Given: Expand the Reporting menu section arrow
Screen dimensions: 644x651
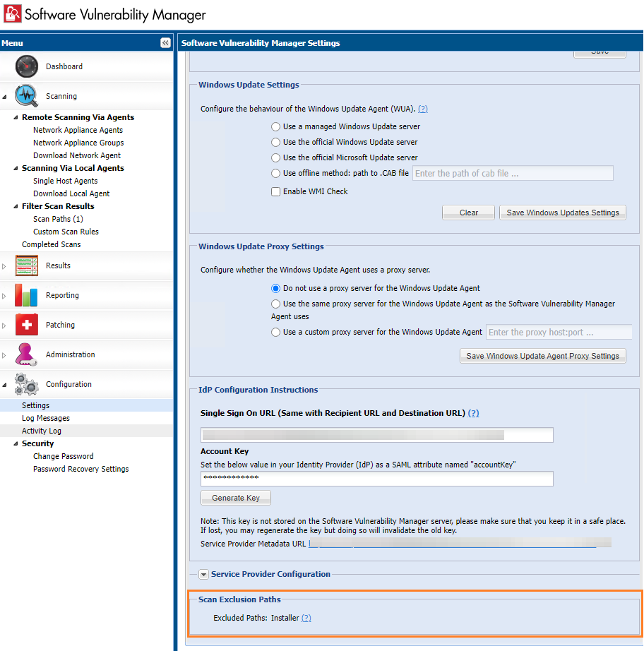Looking at the screenshot, I should click(4, 296).
